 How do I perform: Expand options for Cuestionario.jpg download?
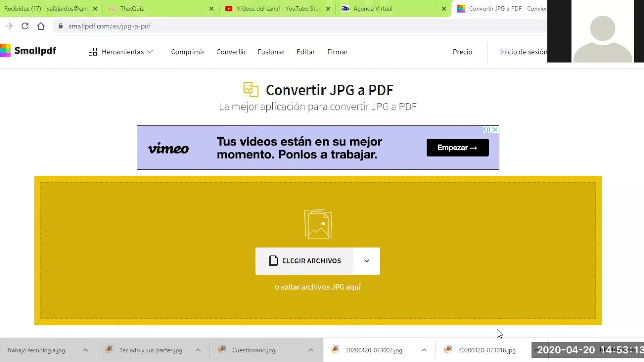[311, 350]
